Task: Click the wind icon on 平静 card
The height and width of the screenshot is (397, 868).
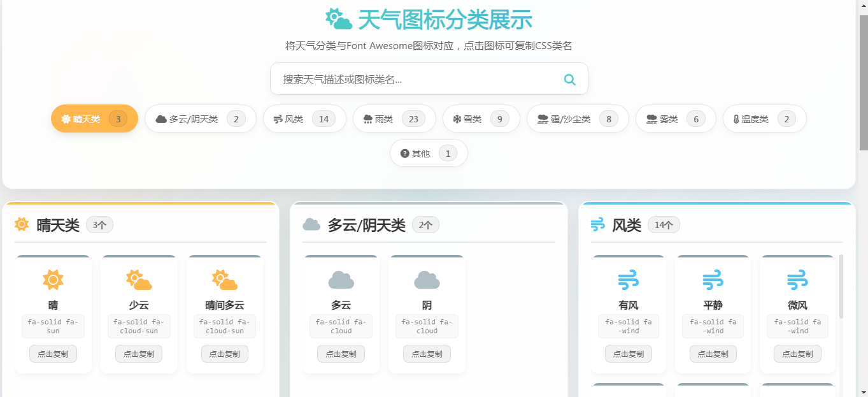Action: click(x=713, y=280)
